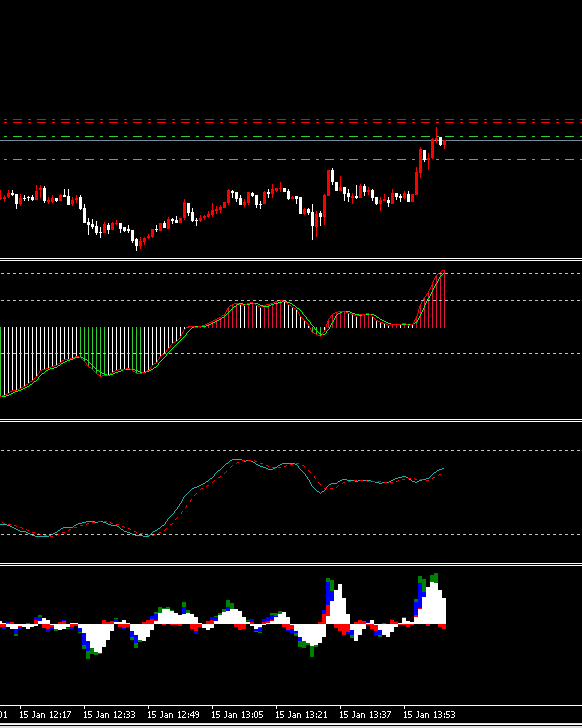582x728 pixels.
Task: Click the red histogram peak in oscillator pane
Action: (x=444, y=299)
